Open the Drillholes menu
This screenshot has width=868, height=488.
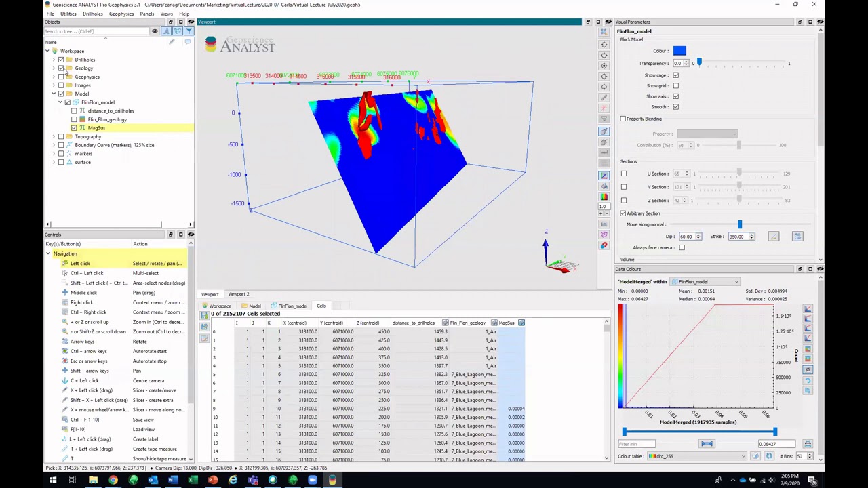93,14
